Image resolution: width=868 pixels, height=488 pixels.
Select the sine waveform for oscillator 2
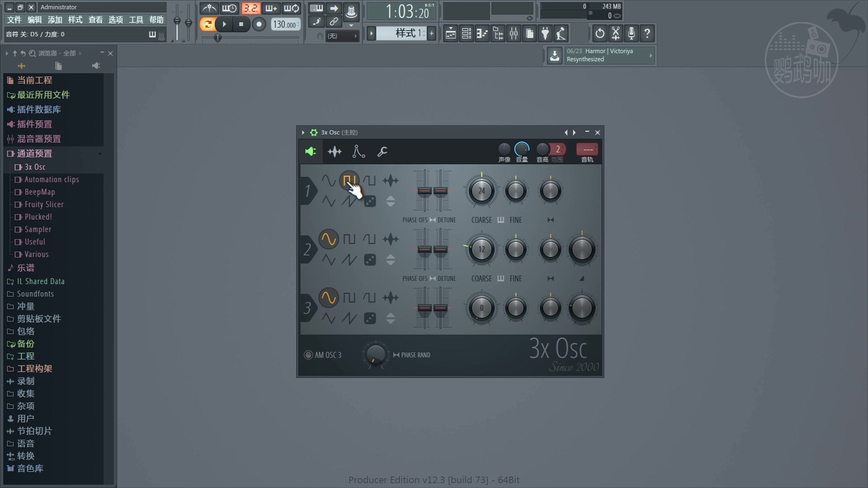point(329,239)
